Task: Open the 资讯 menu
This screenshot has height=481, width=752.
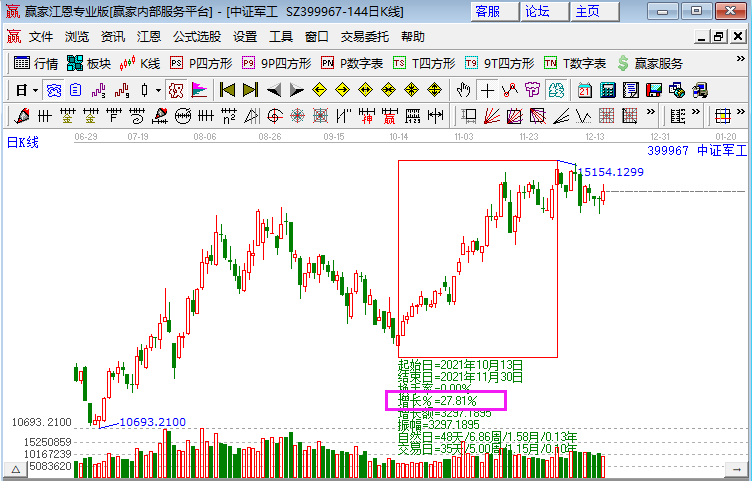Action: click(x=113, y=37)
